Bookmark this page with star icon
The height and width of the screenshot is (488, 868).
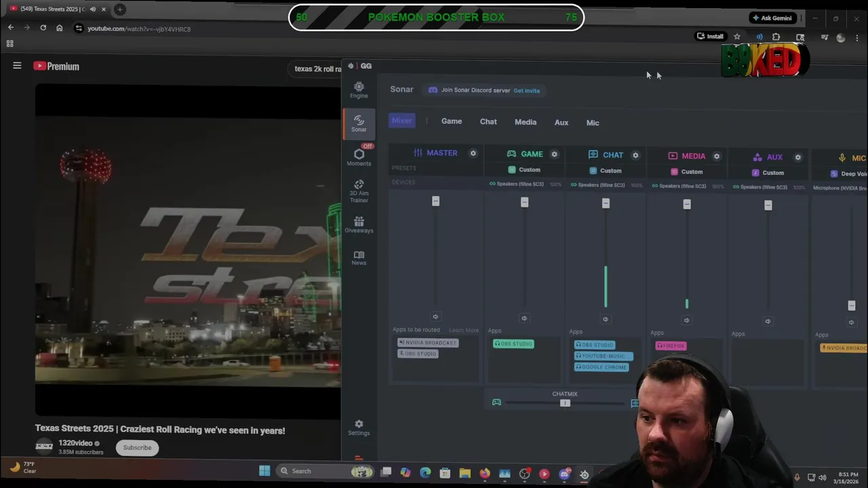[x=737, y=37]
